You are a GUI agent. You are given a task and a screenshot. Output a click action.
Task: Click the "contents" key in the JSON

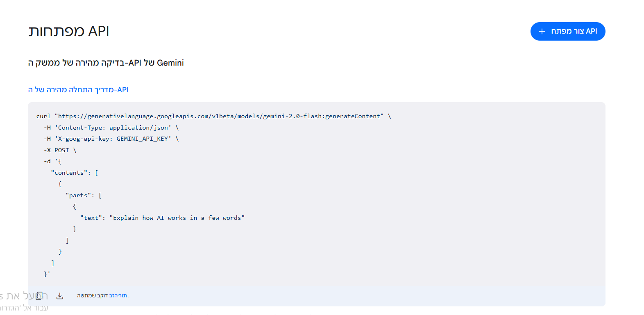coord(69,173)
